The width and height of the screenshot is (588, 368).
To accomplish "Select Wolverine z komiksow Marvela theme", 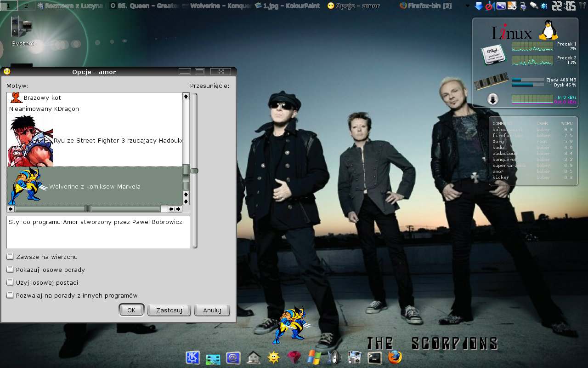I will click(95, 186).
